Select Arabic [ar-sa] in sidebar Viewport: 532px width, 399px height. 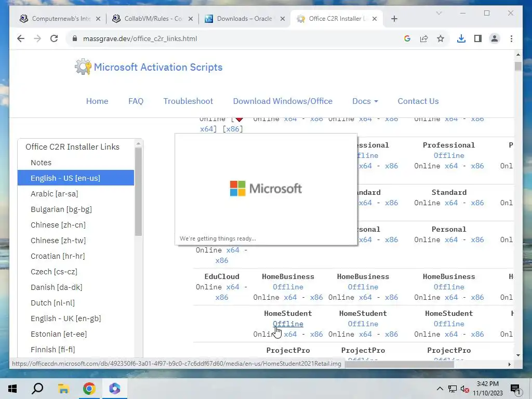[54, 194]
